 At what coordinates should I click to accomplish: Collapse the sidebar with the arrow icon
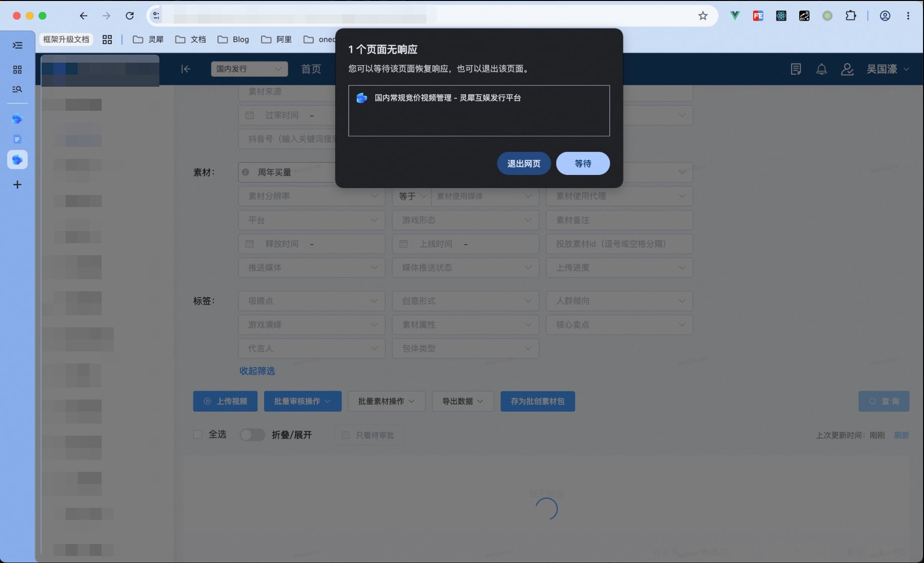pyautogui.click(x=186, y=69)
